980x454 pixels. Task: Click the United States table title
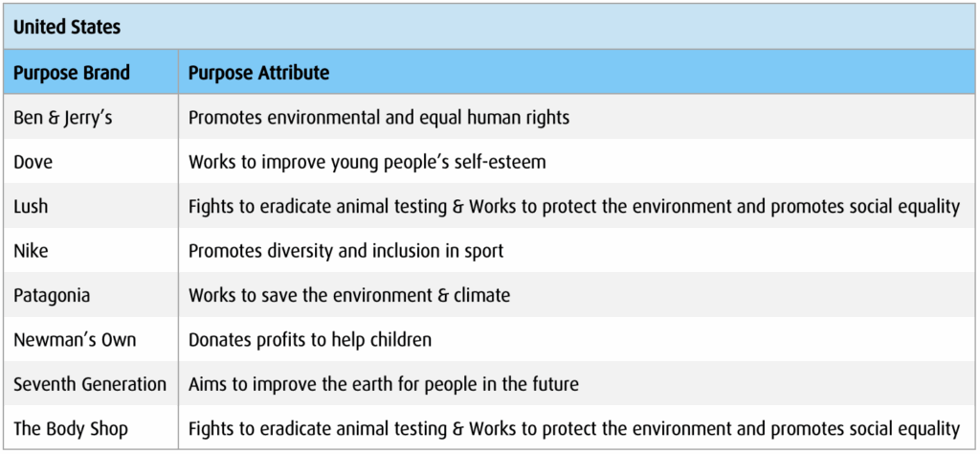tap(67, 27)
